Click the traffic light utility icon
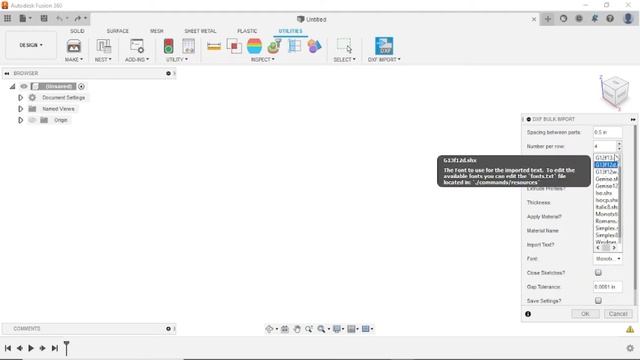The image size is (640, 360). tap(168, 46)
